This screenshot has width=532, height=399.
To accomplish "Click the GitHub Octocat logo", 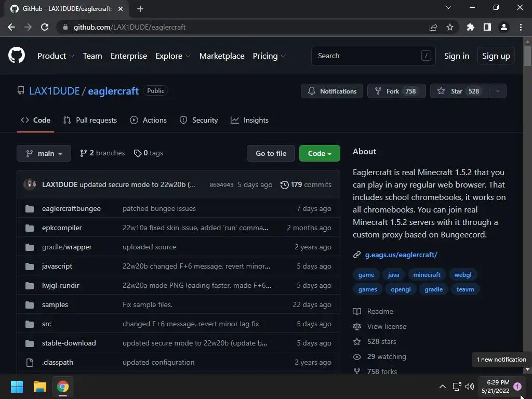I will (16, 56).
